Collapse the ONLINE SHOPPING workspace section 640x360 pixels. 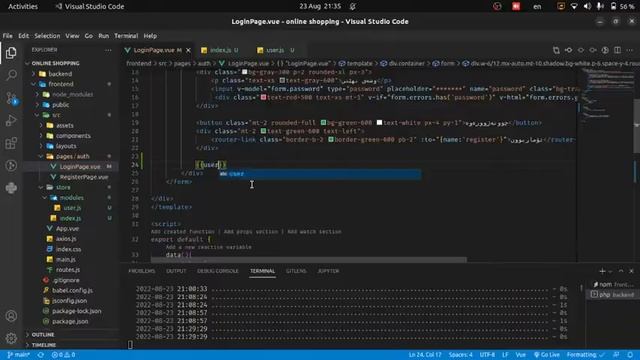pos(56,63)
